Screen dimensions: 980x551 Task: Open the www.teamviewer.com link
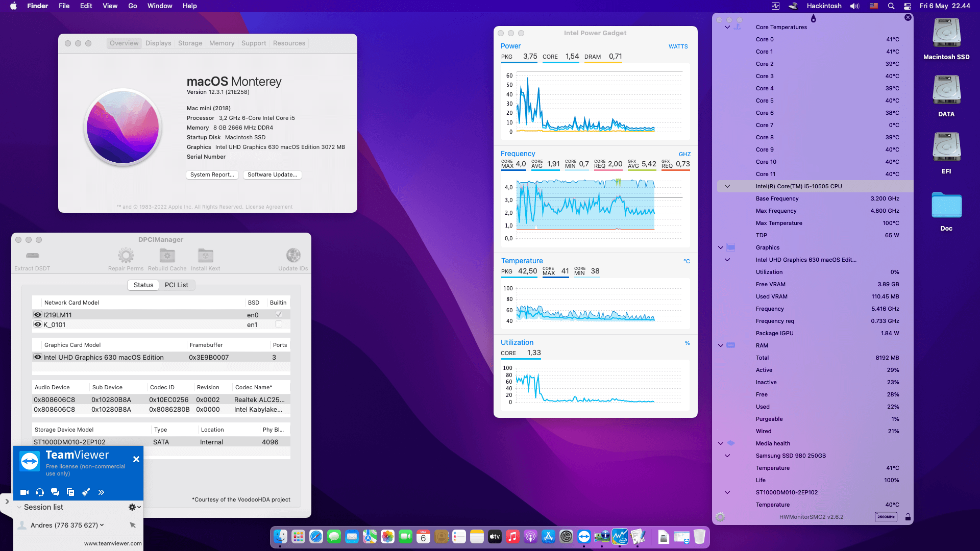tap(113, 543)
